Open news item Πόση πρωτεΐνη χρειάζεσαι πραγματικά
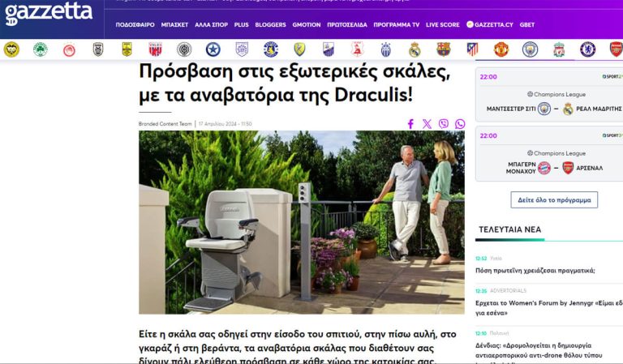 (x=535, y=271)
